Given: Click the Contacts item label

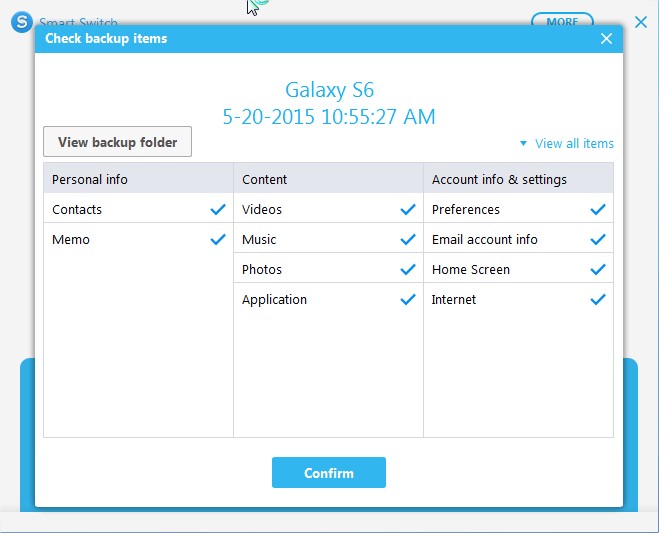Looking at the screenshot, I should point(77,209).
